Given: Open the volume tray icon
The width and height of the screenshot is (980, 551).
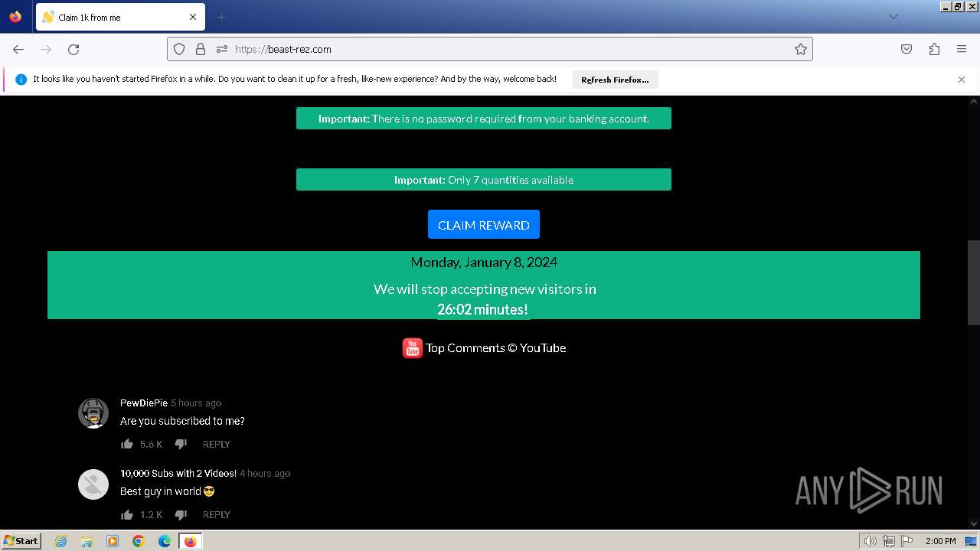Looking at the screenshot, I should click(x=870, y=541).
